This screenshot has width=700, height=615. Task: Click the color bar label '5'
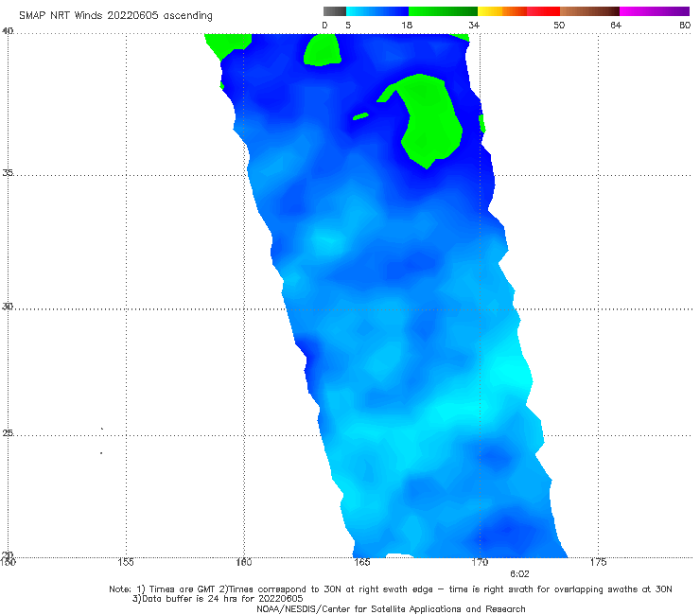[348, 26]
